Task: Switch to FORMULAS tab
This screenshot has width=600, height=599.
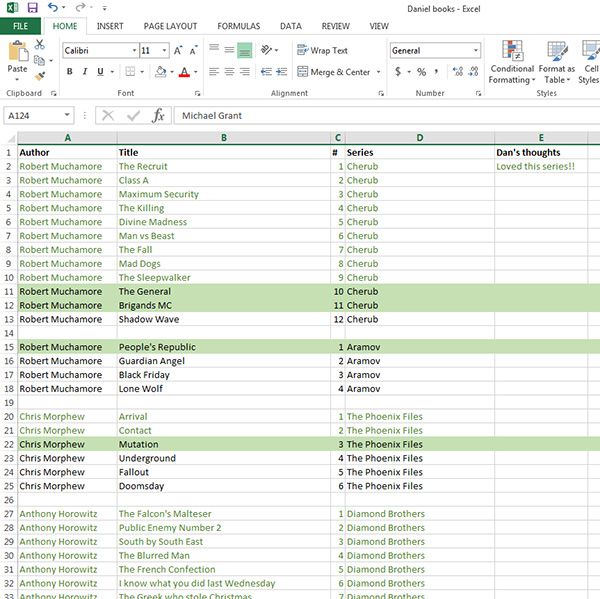Action: tap(239, 26)
